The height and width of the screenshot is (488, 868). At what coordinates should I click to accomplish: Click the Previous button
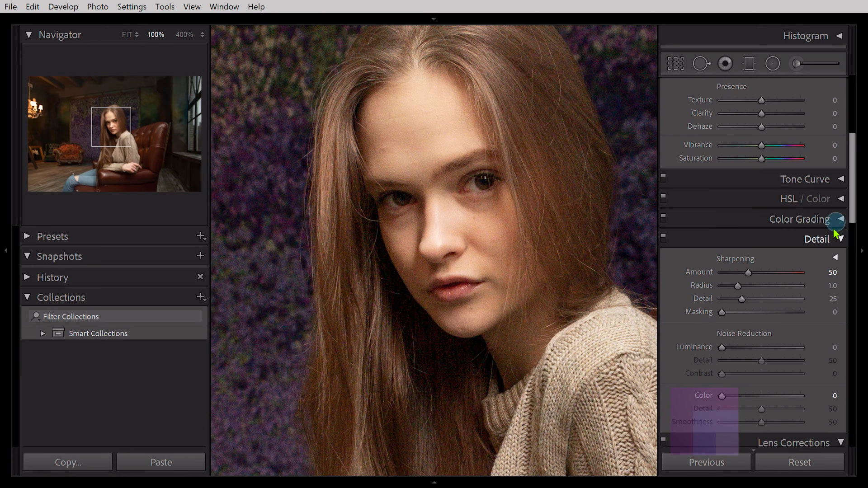click(706, 462)
